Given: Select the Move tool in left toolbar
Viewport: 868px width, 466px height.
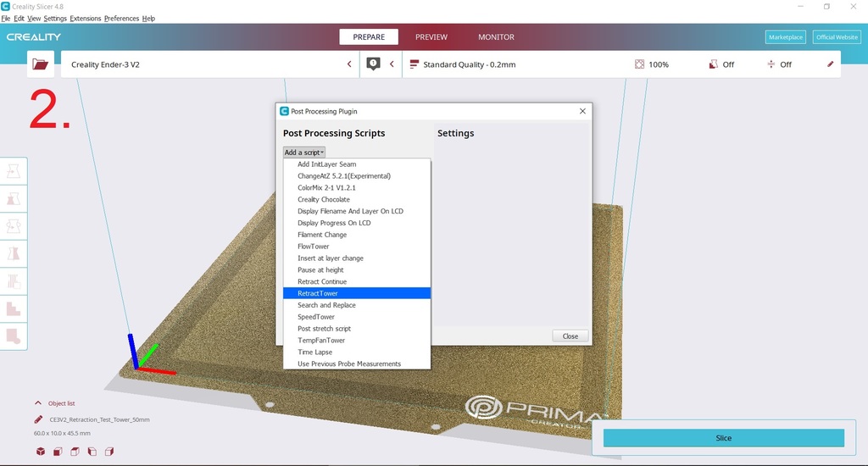Looking at the screenshot, I should 14,171.
